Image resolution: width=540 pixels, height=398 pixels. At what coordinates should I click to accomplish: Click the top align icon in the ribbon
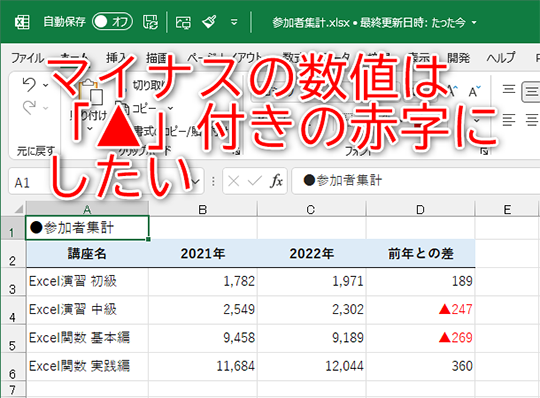[x=509, y=89]
